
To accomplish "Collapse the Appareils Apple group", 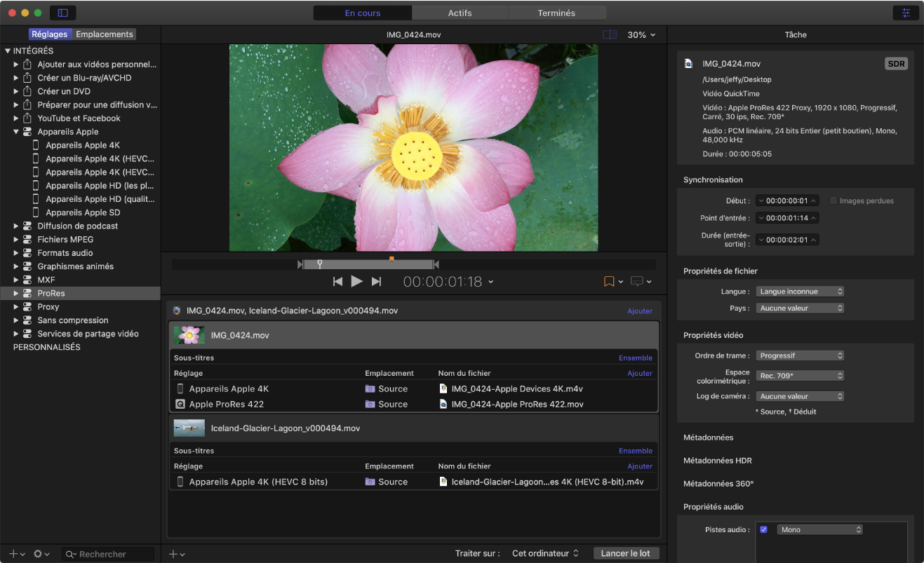I will click(16, 132).
